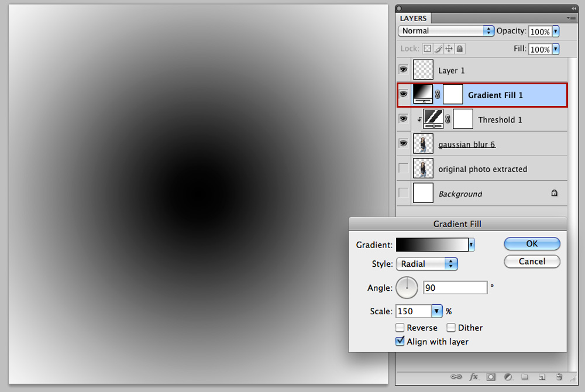Show the original photo extracted layer
Viewport: 585px width, 392px height.
pos(403,169)
